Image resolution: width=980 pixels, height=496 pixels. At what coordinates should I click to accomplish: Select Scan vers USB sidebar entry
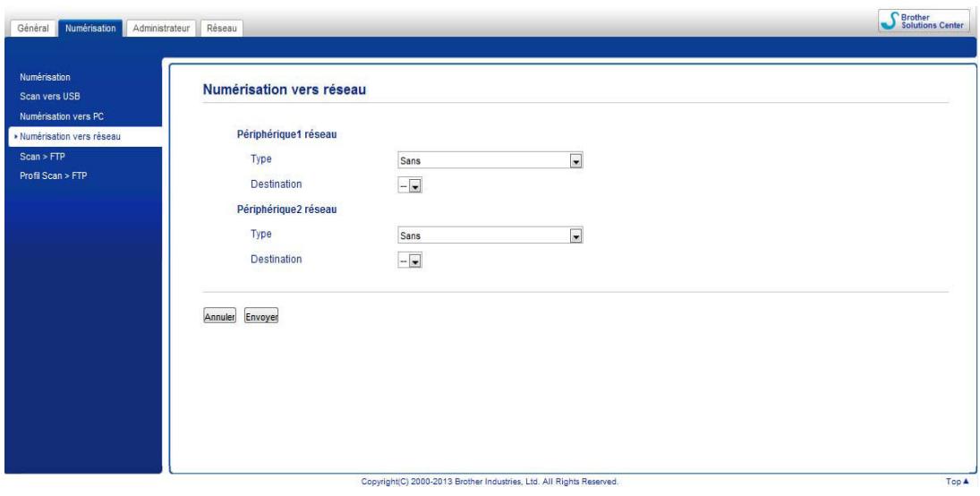(50, 97)
